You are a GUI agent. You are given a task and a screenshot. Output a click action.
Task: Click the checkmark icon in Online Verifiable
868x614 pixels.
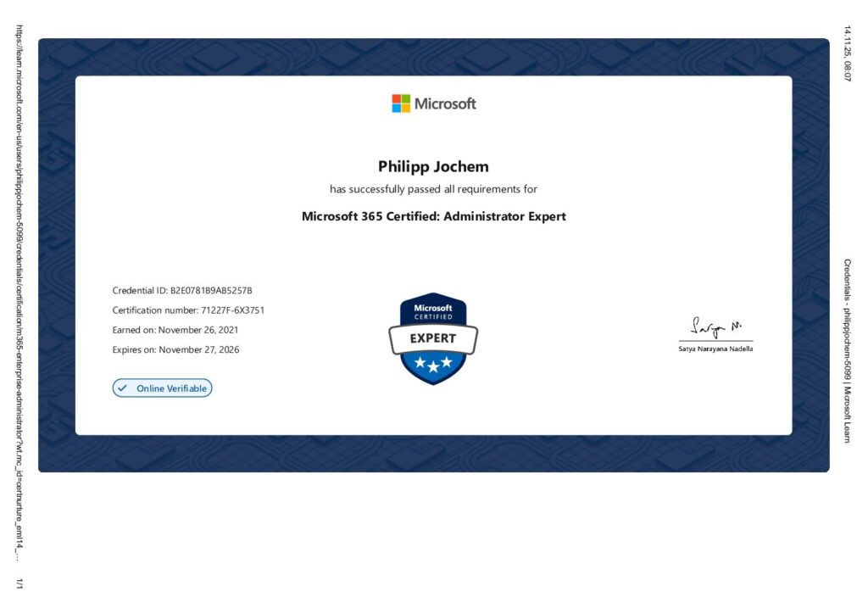click(x=123, y=388)
